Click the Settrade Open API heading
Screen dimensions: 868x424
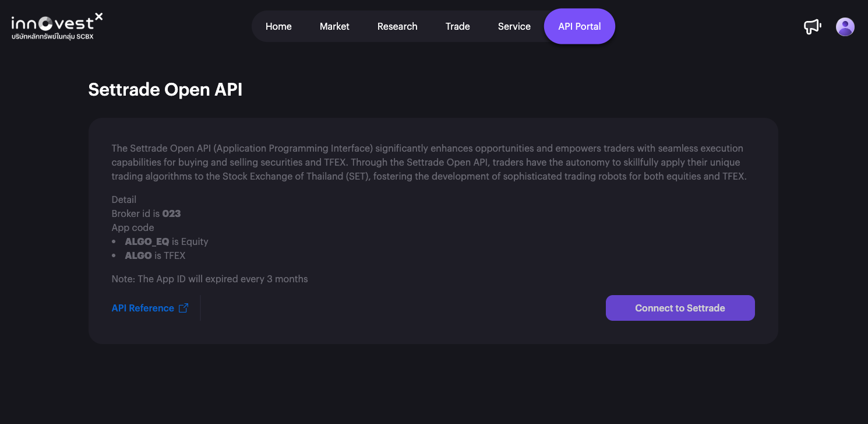pos(165,89)
